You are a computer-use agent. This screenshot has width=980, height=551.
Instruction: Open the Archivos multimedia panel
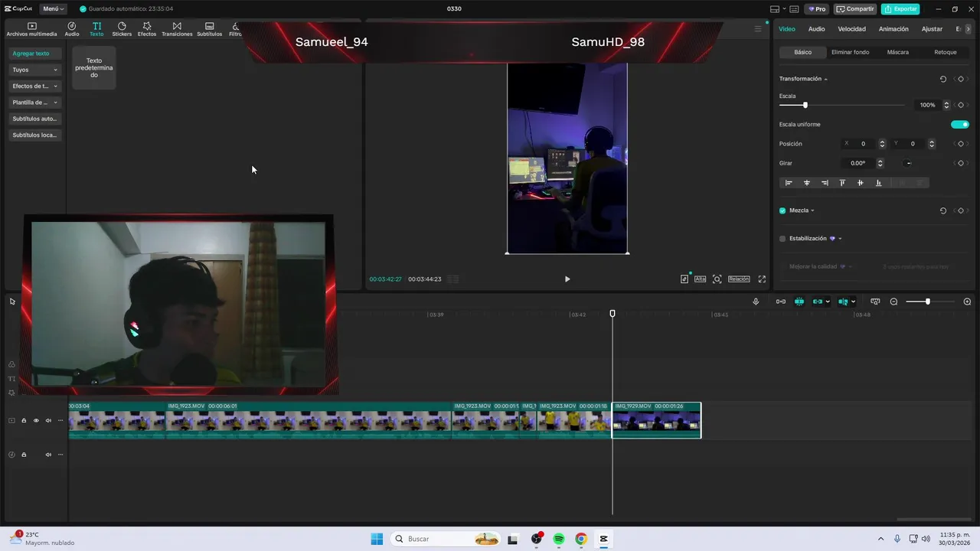pos(31,29)
